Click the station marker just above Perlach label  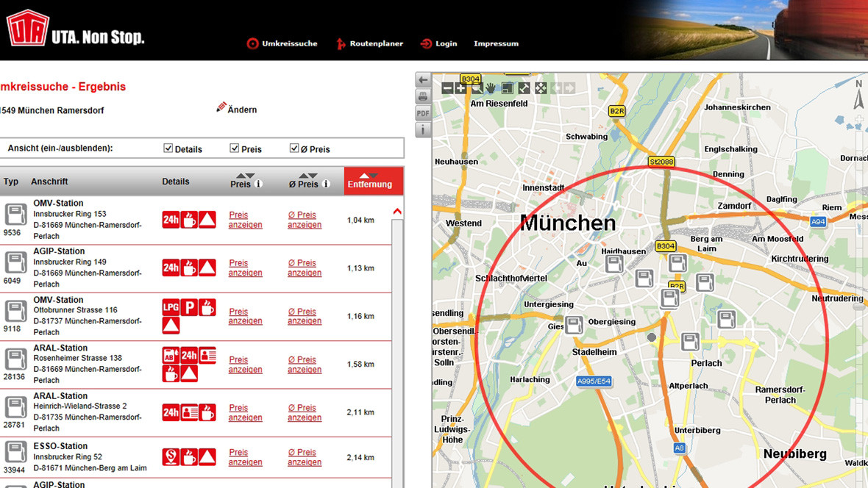point(690,341)
